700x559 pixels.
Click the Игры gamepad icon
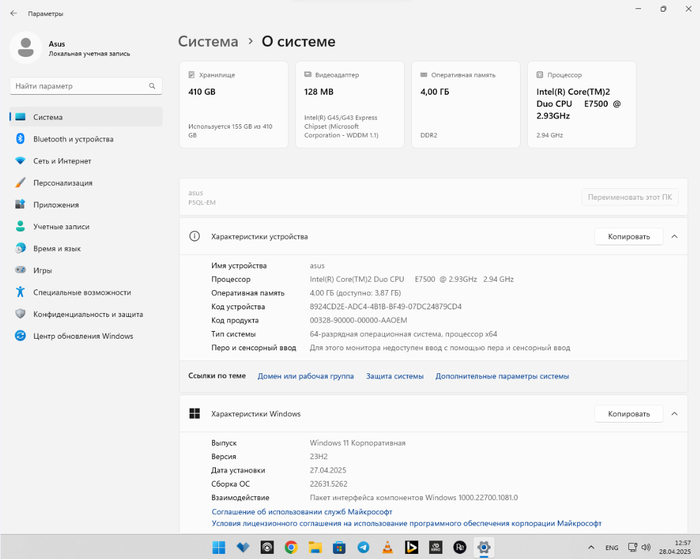[x=20, y=270]
